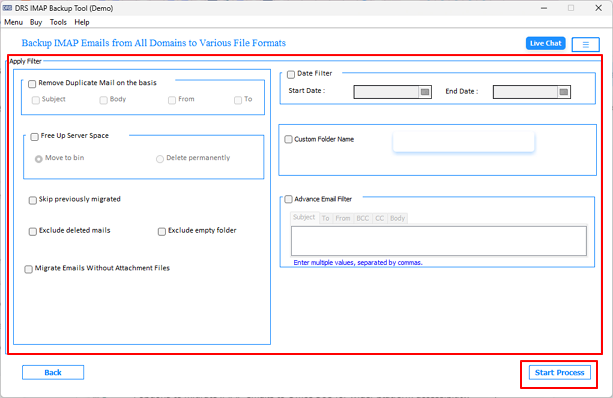Enable Remove Duplicate Mail checkbox

point(32,84)
